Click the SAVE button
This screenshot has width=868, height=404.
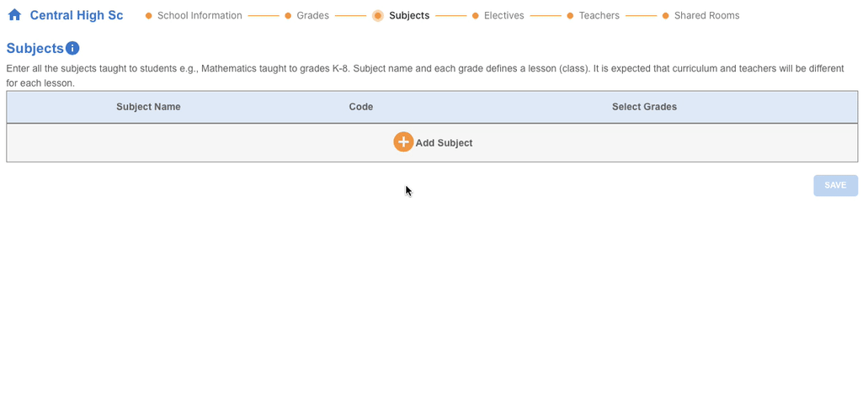835,185
